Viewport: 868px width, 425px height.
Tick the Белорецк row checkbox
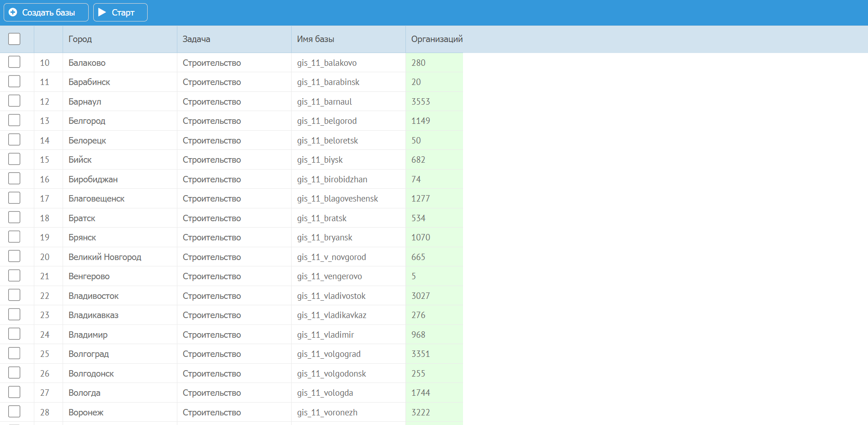[x=14, y=140]
